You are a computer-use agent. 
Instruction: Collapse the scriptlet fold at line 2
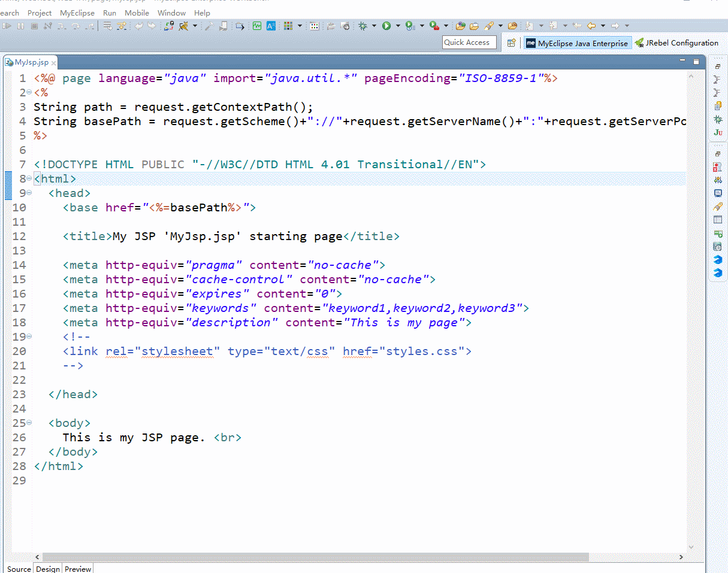click(29, 92)
